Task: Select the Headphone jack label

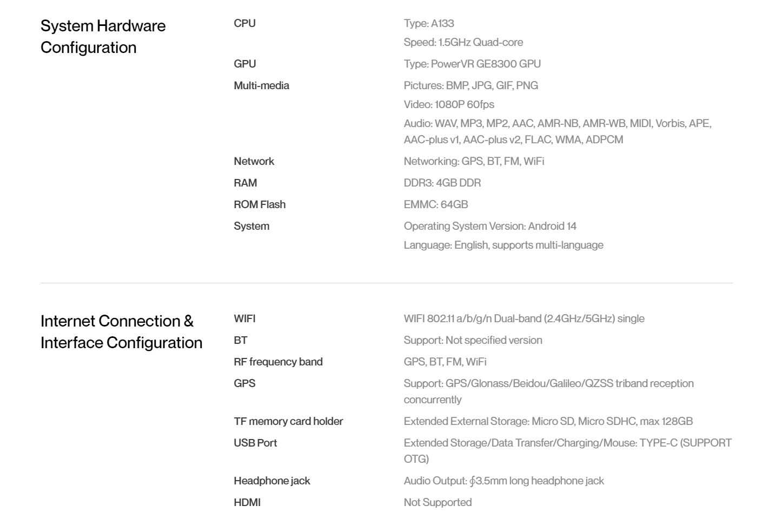Action: coord(272,481)
